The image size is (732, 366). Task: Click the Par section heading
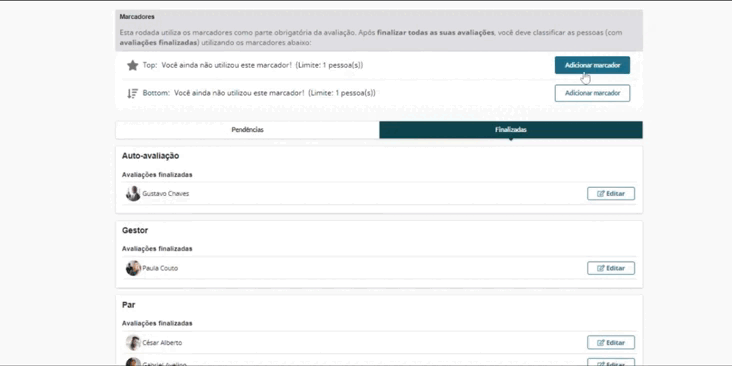point(128,305)
